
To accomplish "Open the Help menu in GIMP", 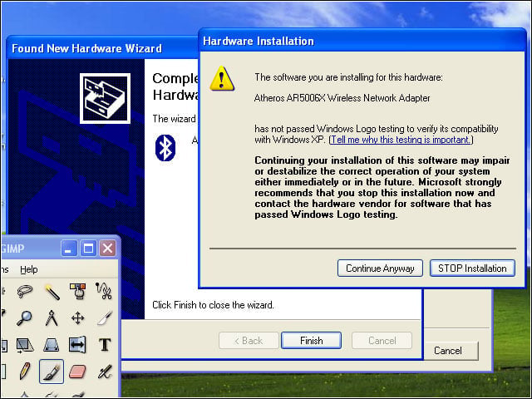I will tap(29, 269).
